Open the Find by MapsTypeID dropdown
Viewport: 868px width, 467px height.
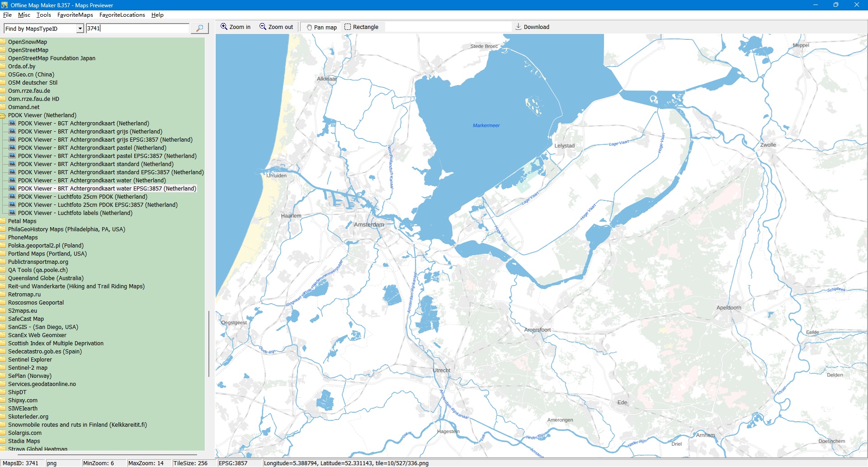pos(80,29)
